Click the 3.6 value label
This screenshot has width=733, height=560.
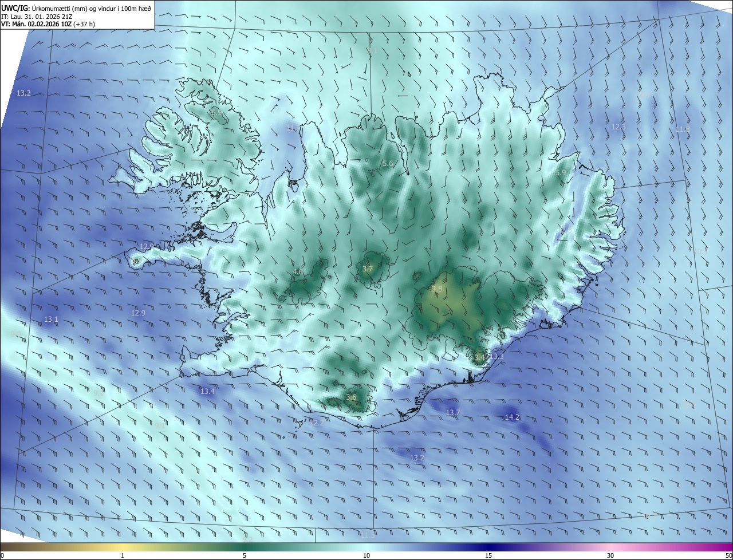click(351, 397)
